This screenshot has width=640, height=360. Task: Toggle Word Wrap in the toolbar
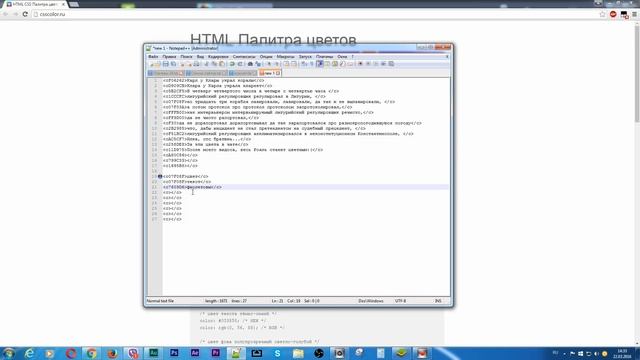pyautogui.click(x=304, y=64)
